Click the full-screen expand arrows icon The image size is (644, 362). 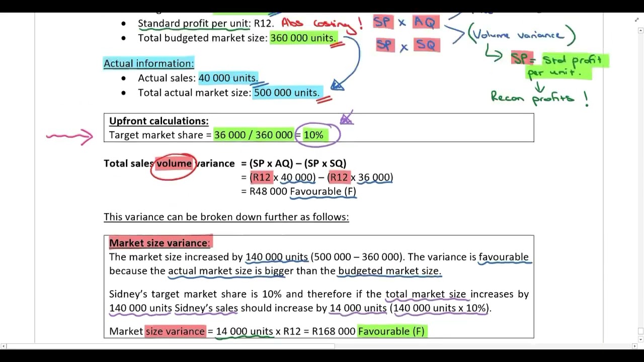click(637, 20)
